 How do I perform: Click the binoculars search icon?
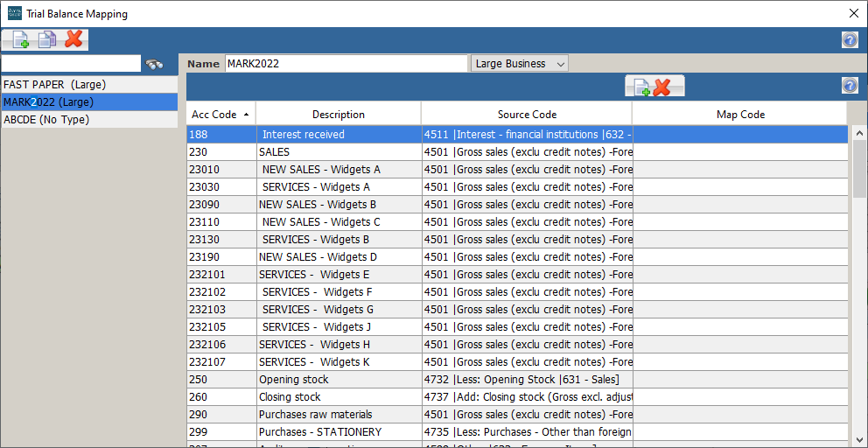tap(155, 64)
